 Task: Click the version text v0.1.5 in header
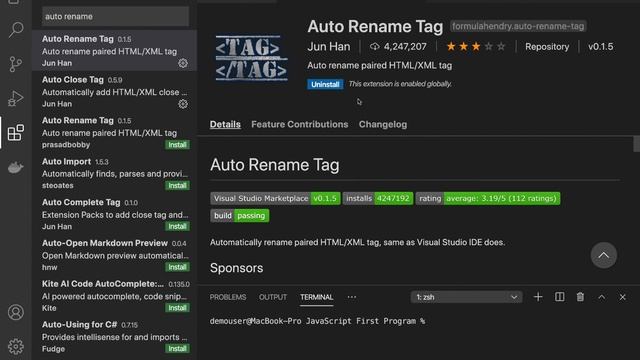click(600, 47)
